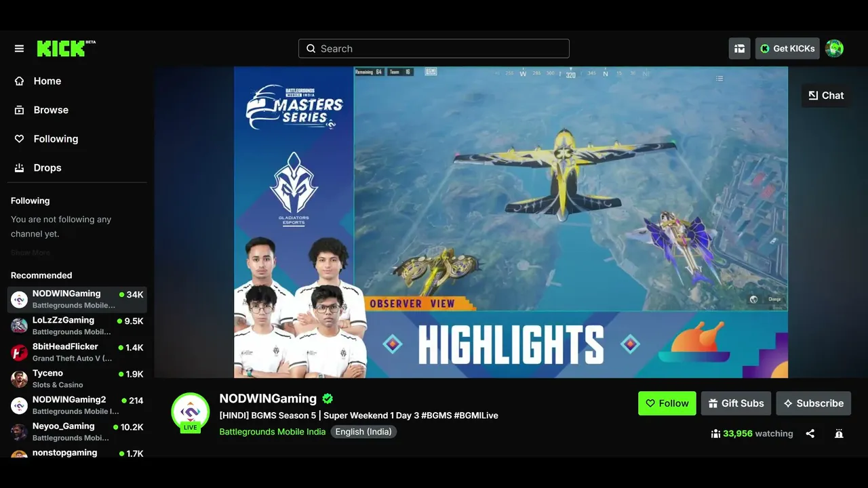Open Tyceno channel avatar
The width and height of the screenshot is (868, 488).
pyautogui.click(x=20, y=379)
